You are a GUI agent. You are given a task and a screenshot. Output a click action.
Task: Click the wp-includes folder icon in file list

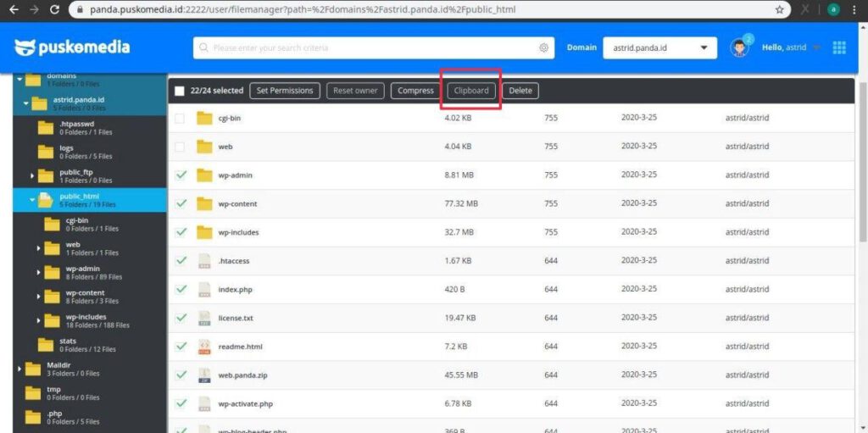tap(204, 232)
